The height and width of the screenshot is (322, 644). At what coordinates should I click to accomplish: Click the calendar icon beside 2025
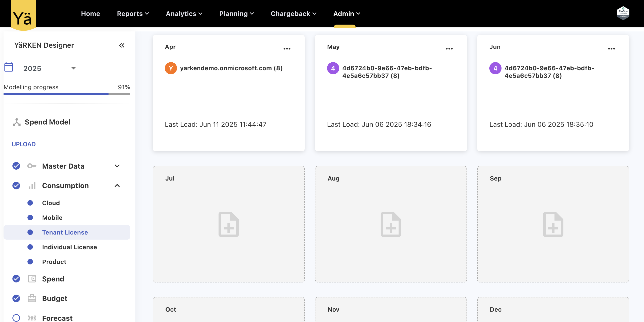(x=9, y=67)
